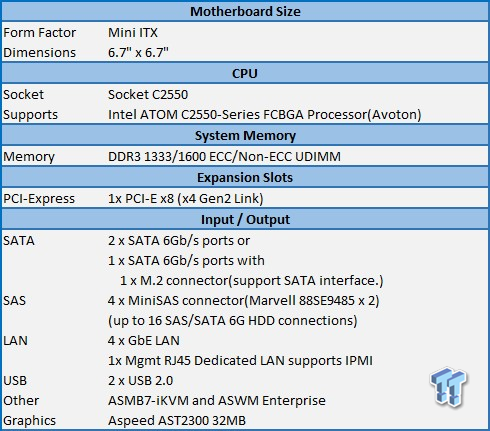Click the Form Factor label
The width and height of the screenshot is (490, 431).
click(40, 33)
